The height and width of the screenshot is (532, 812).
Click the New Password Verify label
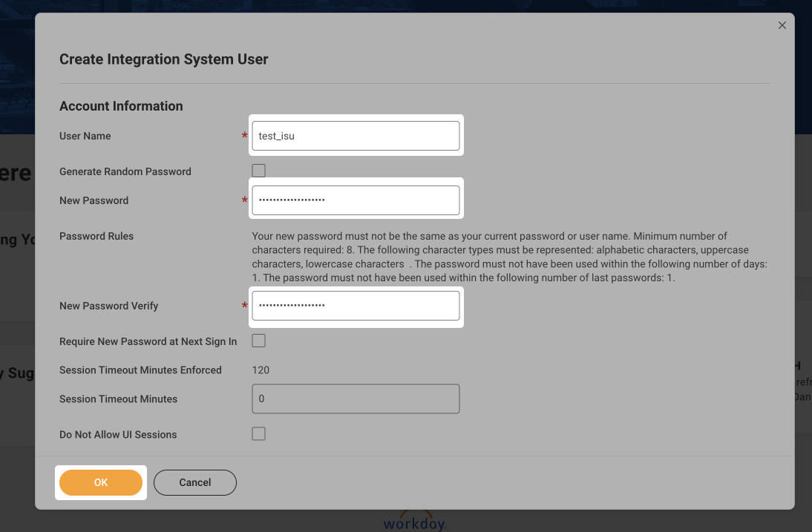[109, 306]
